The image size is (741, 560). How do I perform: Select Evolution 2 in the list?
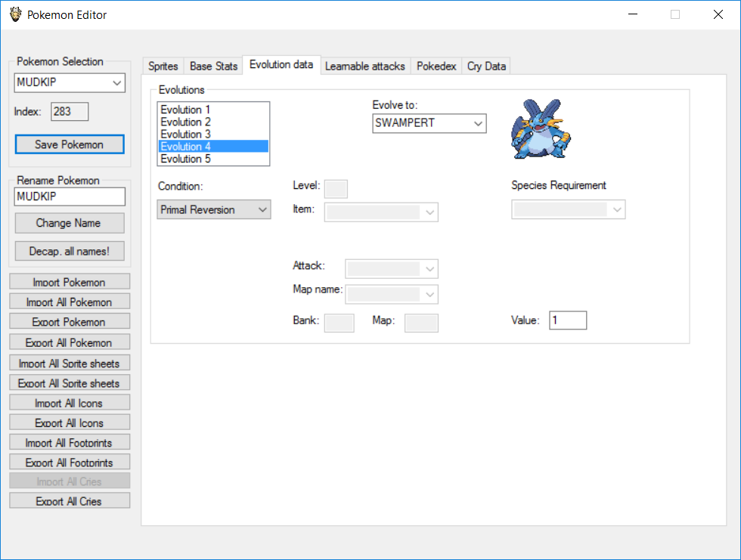213,122
